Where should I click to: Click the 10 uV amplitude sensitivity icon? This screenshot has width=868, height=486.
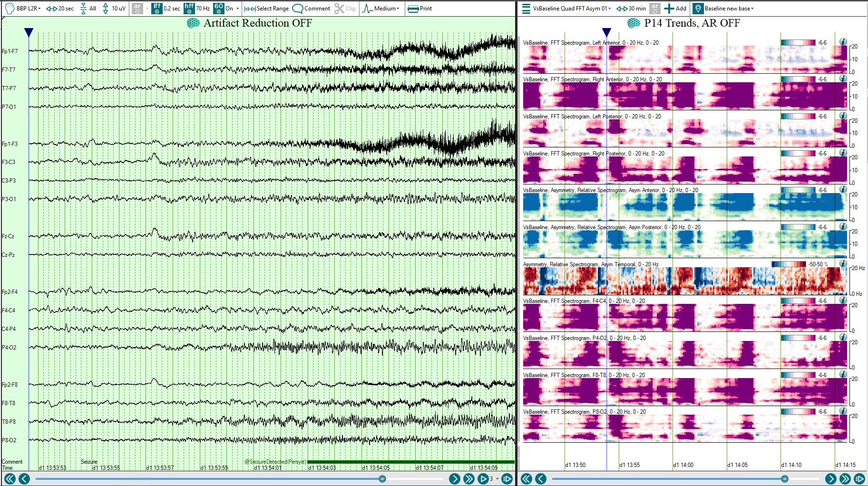(x=106, y=8)
